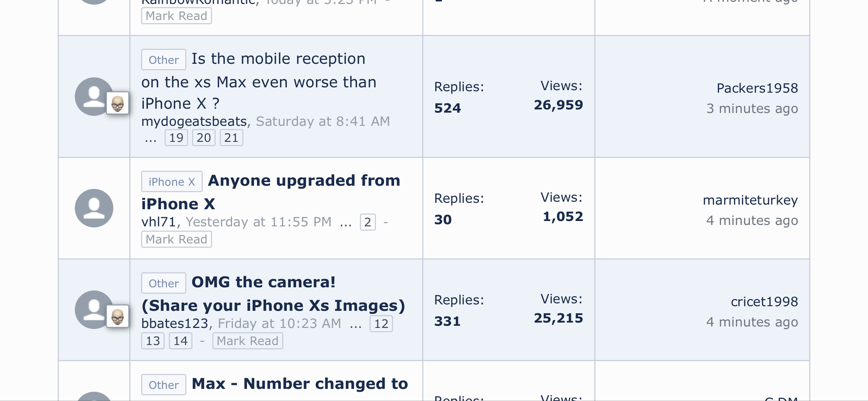Open "Max - Number changed to" thread
Screen dimensions: 868x401
pyautogui.click(x=300, y=384)
